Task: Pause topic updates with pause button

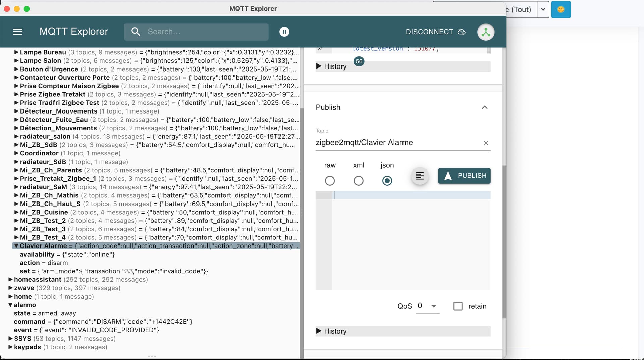Action: (284, 32)
